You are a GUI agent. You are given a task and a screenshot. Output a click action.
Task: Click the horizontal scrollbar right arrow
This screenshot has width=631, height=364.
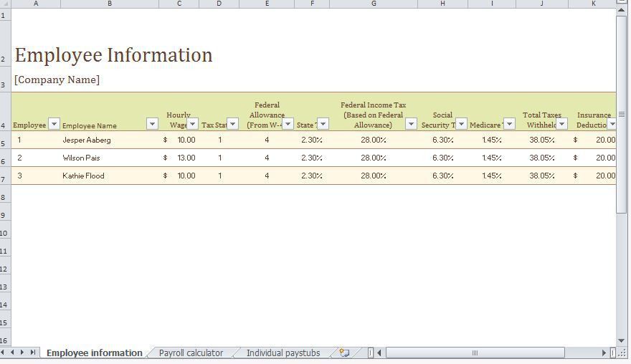coord(604,353)
